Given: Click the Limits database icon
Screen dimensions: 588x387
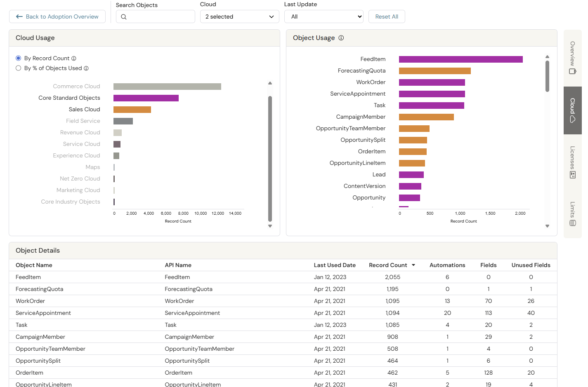Looking at the screenshot, I should tap(572, 223).
